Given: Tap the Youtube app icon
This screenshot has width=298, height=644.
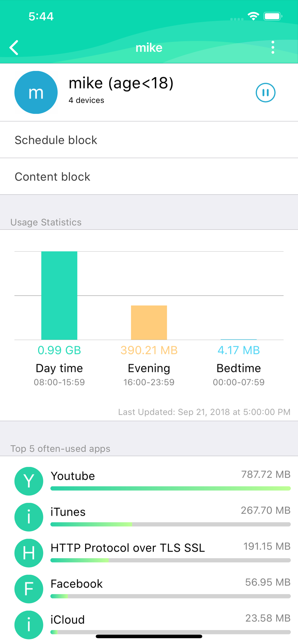Looking at the screenshot, I should click(x=29, y=481).
